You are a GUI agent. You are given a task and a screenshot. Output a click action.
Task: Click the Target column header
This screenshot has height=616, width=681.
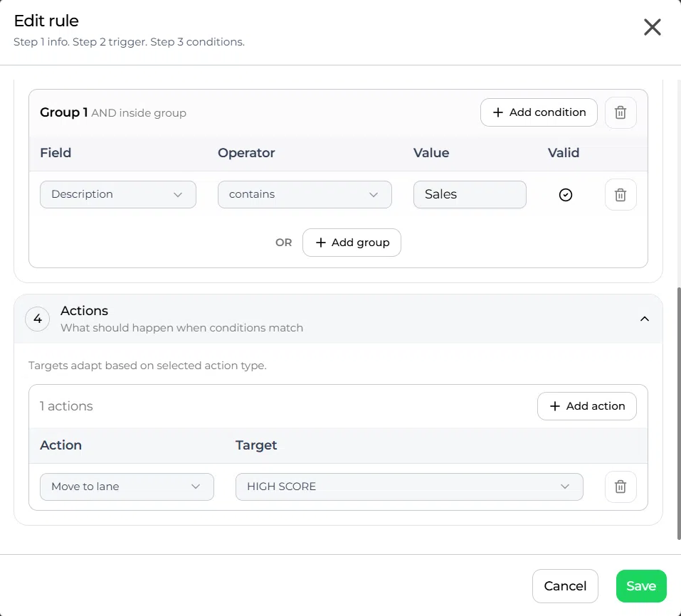(256, 445)
